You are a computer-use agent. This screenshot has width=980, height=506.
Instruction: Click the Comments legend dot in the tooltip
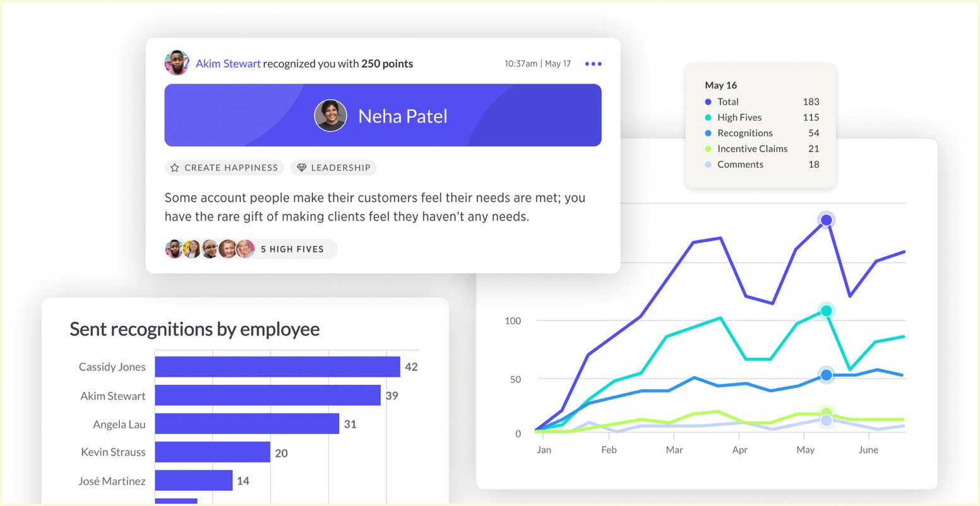click(x=708, y=165)
